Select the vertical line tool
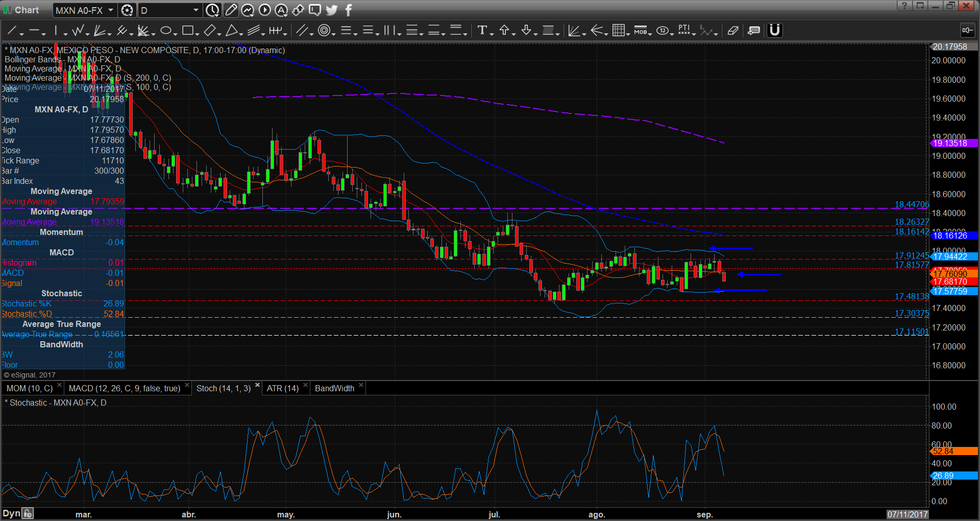The height and width of the screenshot is (521, 980). (x=56, y=30)
